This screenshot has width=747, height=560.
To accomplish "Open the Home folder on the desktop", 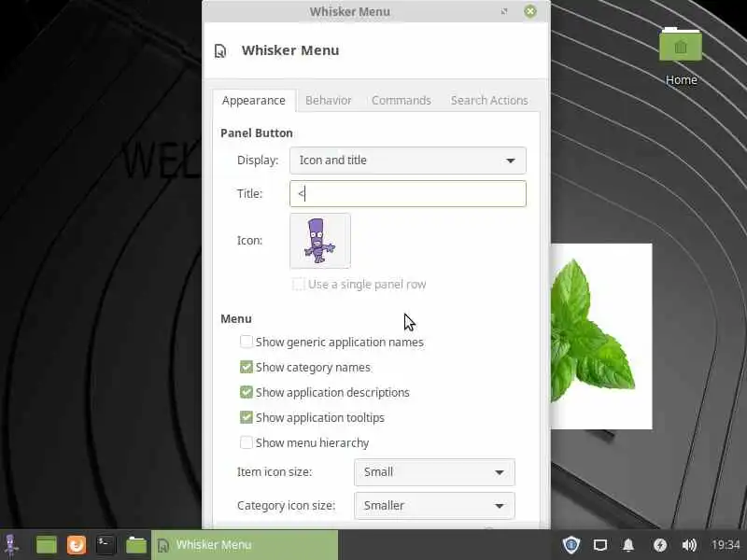I will click(681, 57).
